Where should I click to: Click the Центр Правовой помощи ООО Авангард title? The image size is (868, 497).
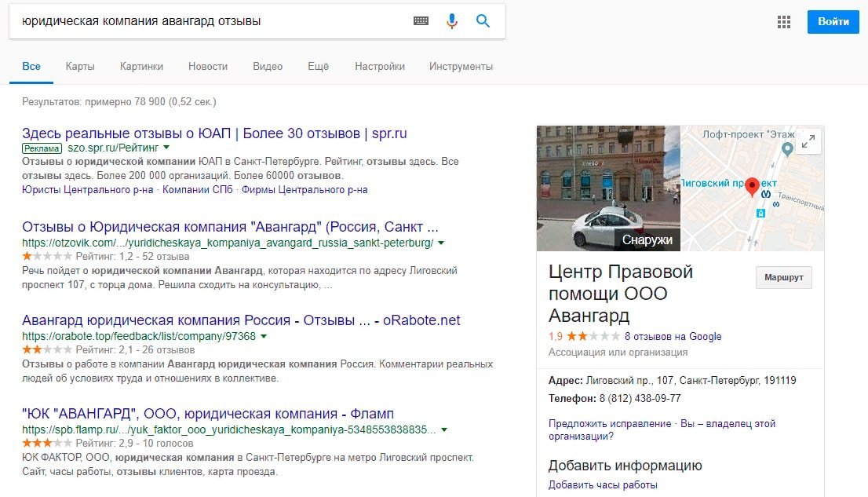coord(621,294)
